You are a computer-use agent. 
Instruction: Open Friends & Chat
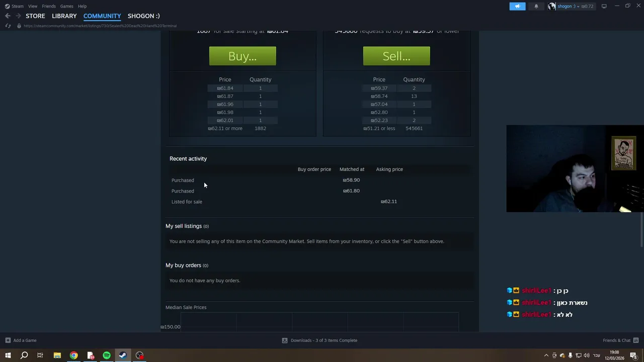[616, 340]
